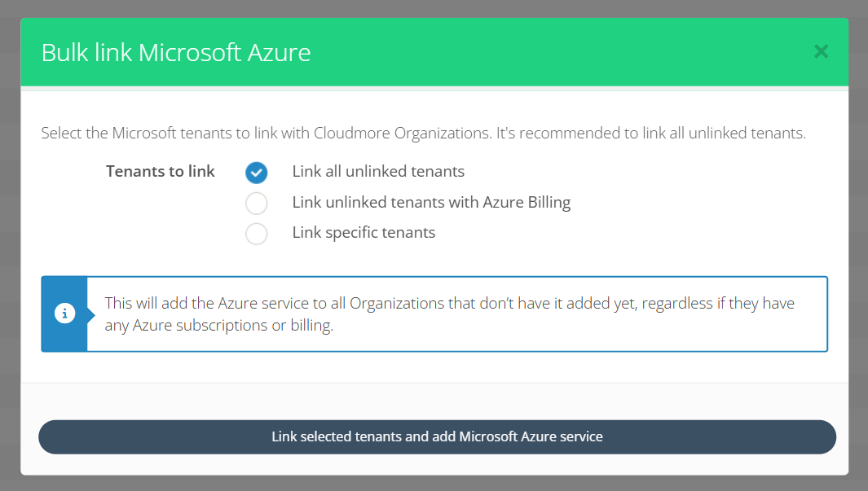Click the 'It's recommended to link' sentence
The height and width of the screenshot is (491, 868).
click(652, 134)
